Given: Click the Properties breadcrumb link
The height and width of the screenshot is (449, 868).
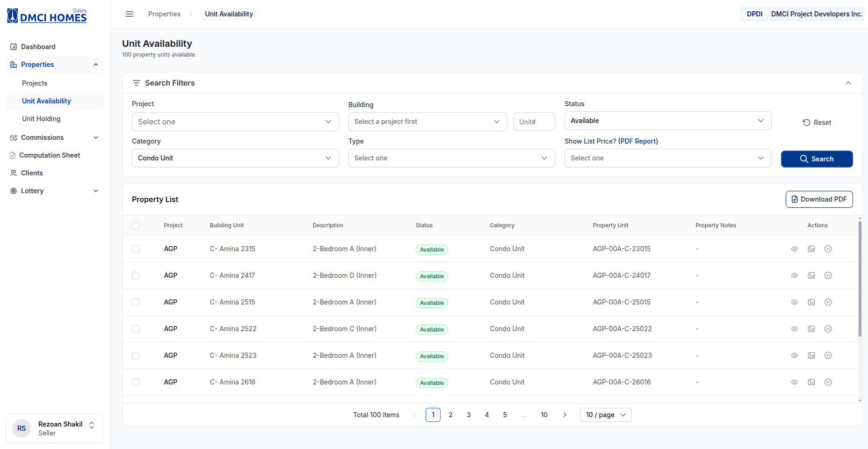Looking at the screenshot, I should click(x=164, y=14).
